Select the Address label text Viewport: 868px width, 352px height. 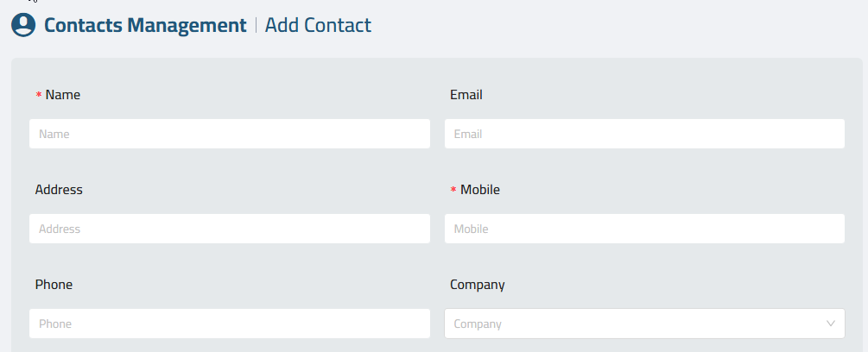coord(59,190)
